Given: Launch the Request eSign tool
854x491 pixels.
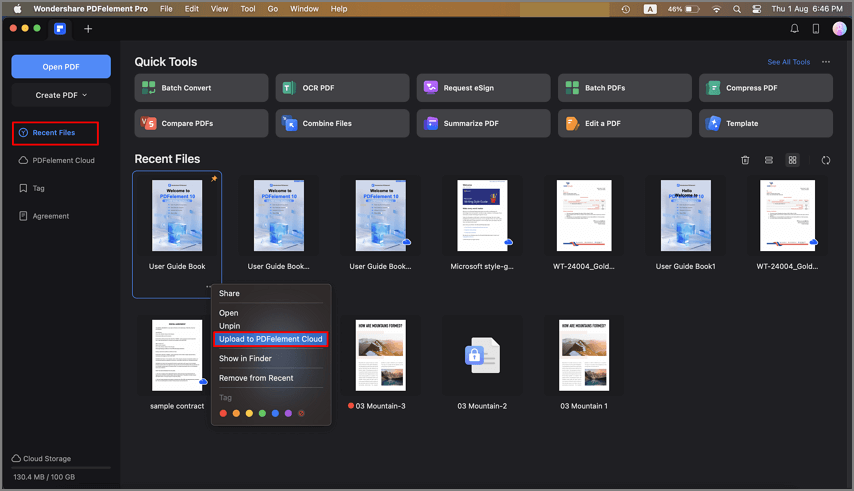Looking at the screenshot, I should [483, 88].
